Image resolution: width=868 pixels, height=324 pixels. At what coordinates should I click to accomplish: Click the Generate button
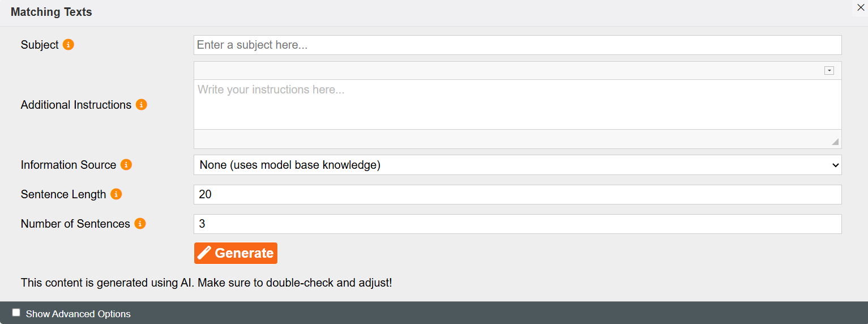236,253
